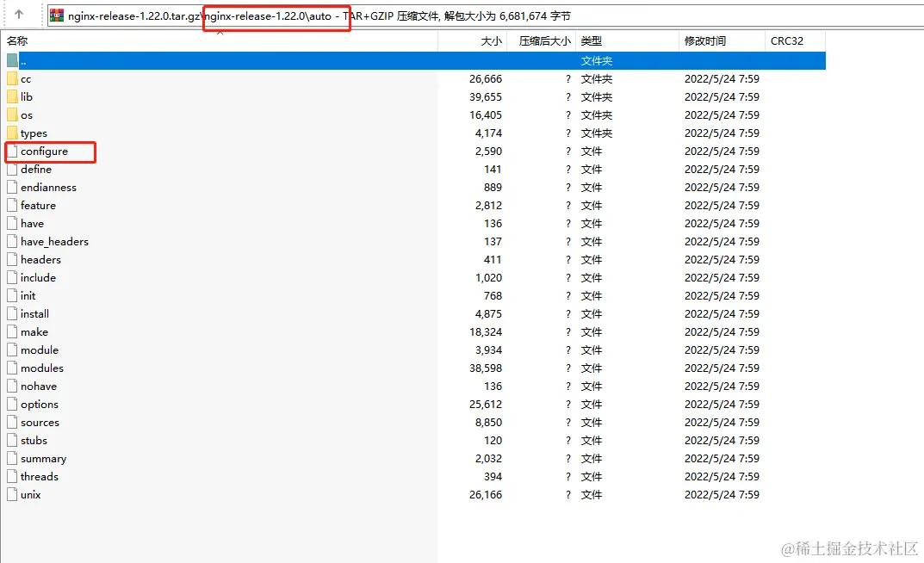Select the file name stubs
This screenshot has height=563, width=924.
34,441
